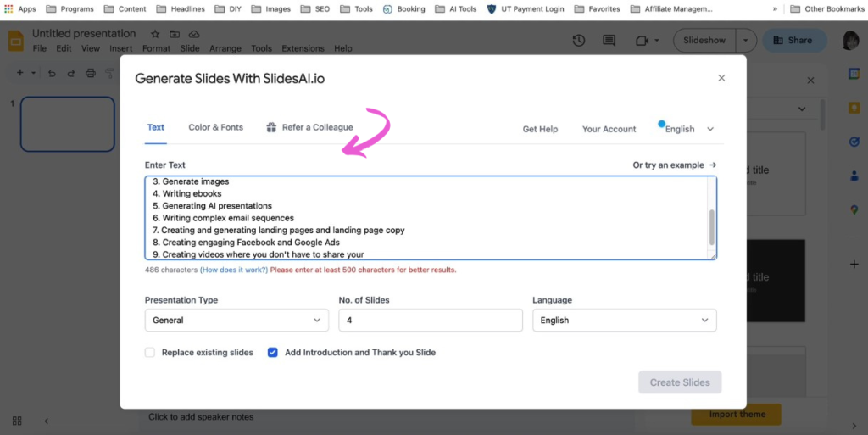Click the No. of Slides field
Screen dimensions: 868x435
[431, 321]
